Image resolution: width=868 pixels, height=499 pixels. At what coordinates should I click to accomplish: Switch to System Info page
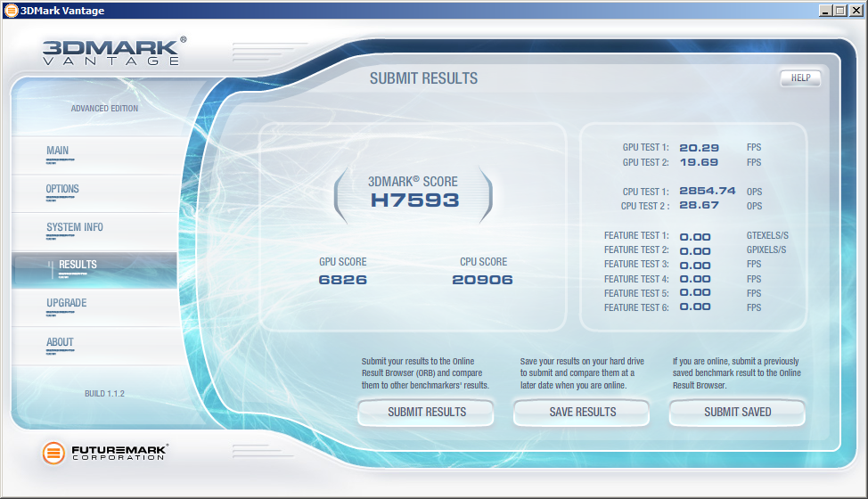pos(75,228)
